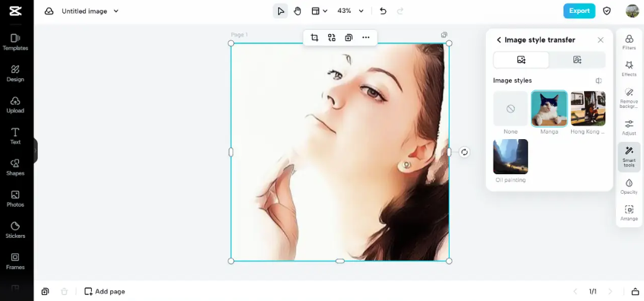Open the Stickers panel
Viewport: 644px width, 301px height.
coord(15,230)
